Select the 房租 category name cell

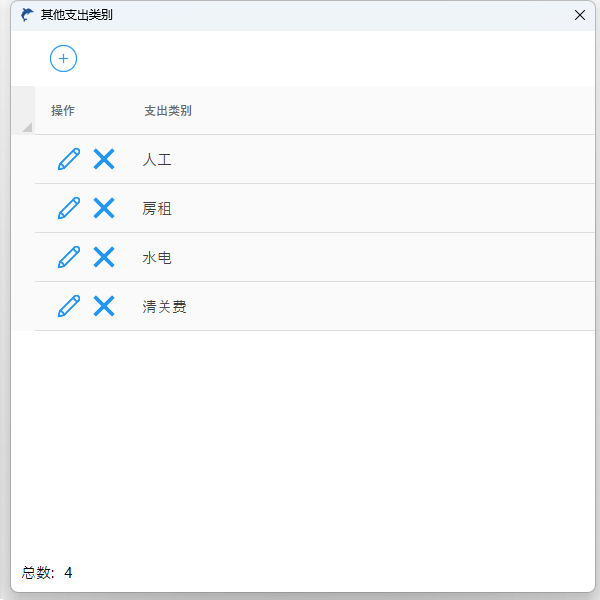coord(158,208)
